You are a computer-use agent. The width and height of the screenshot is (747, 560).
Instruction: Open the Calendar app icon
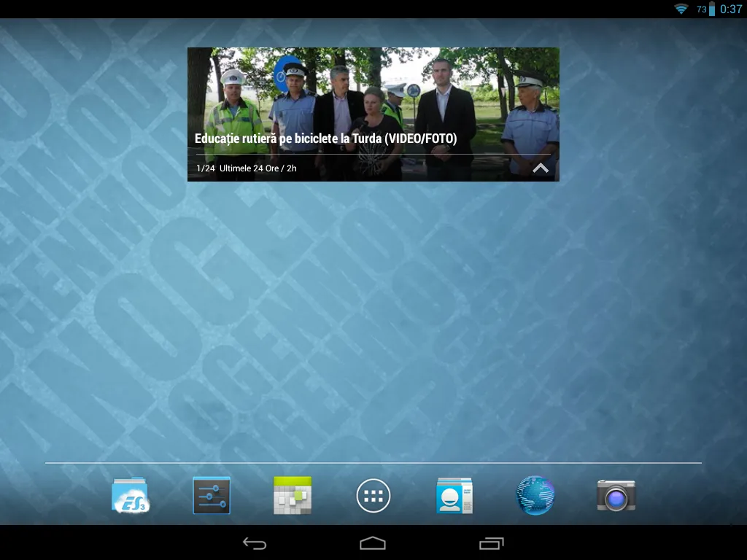click(x=293, y=496)
